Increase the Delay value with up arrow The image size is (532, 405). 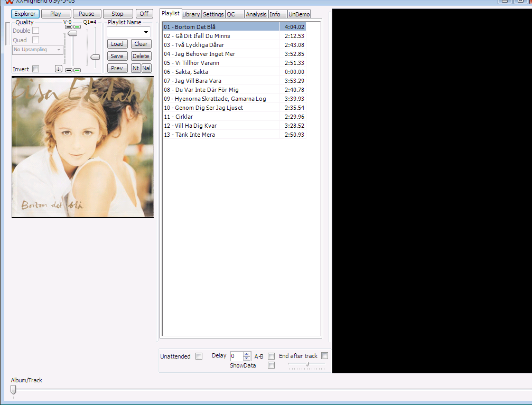pos(247,354)
